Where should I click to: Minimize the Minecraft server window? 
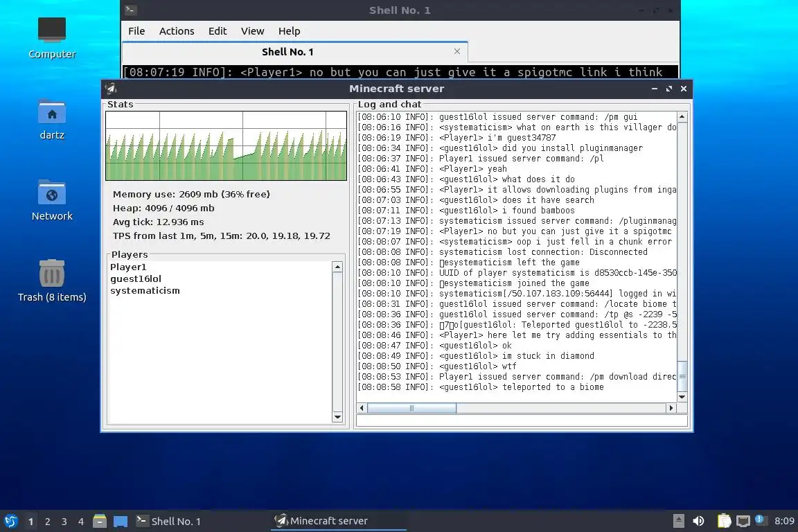[655, 89]
